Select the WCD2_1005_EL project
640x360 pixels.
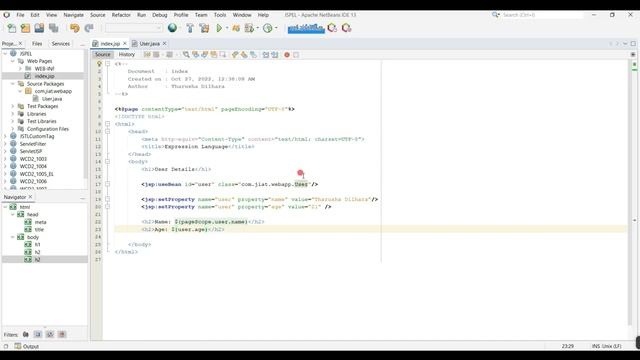click(36, 174)
